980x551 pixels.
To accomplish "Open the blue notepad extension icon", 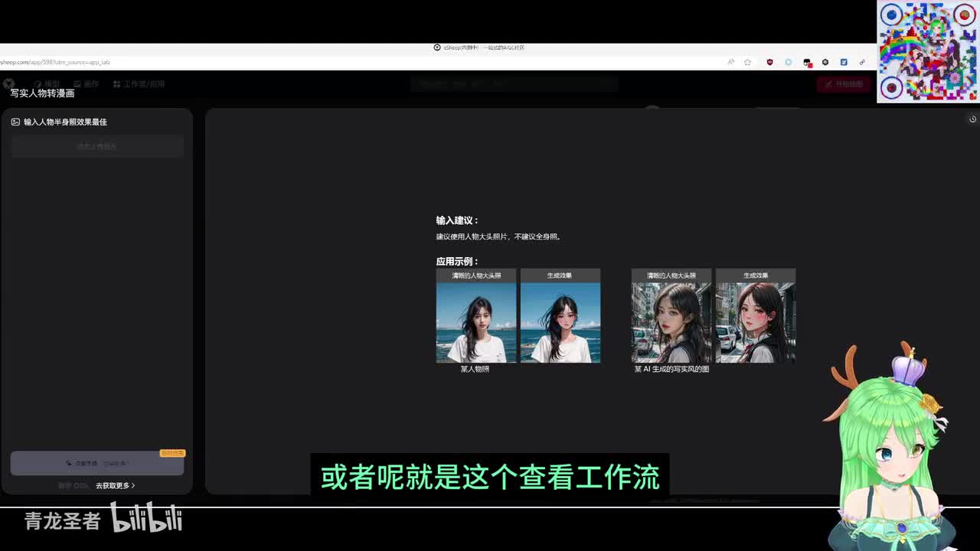I will [844, 62].
